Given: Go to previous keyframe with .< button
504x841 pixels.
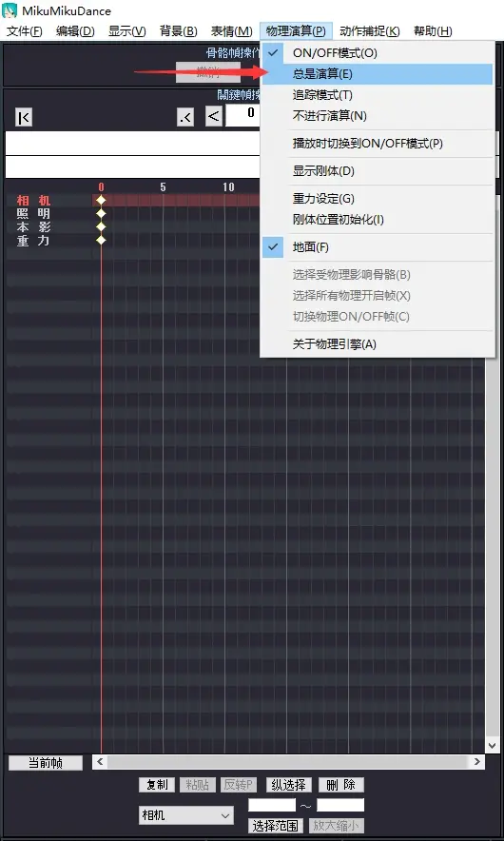Looking at the screenshot, I should [x=185, y=117].
